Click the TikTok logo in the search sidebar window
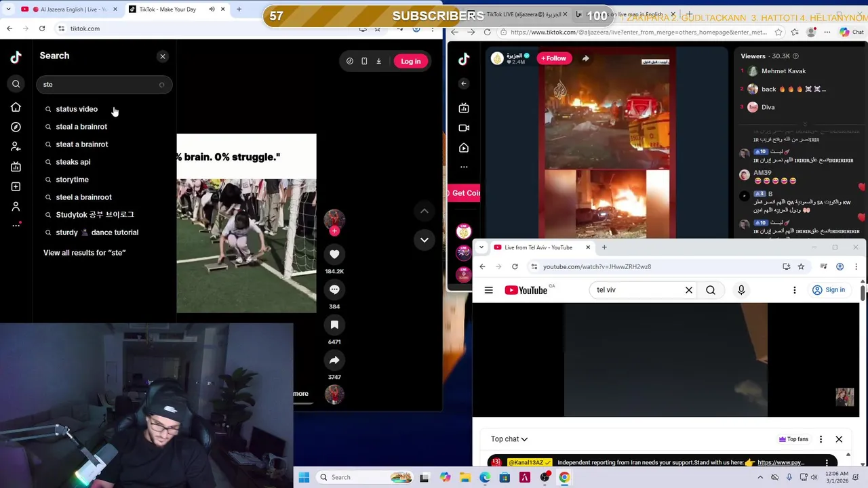The height and width of the screenshot is (488, 868). coord(16,57)
